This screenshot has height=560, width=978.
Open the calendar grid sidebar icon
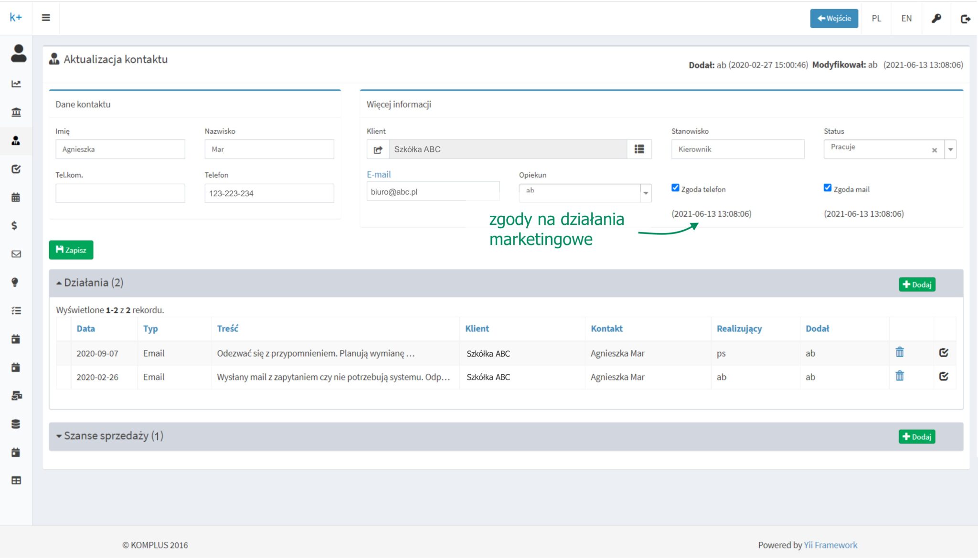tap(16, 197)
